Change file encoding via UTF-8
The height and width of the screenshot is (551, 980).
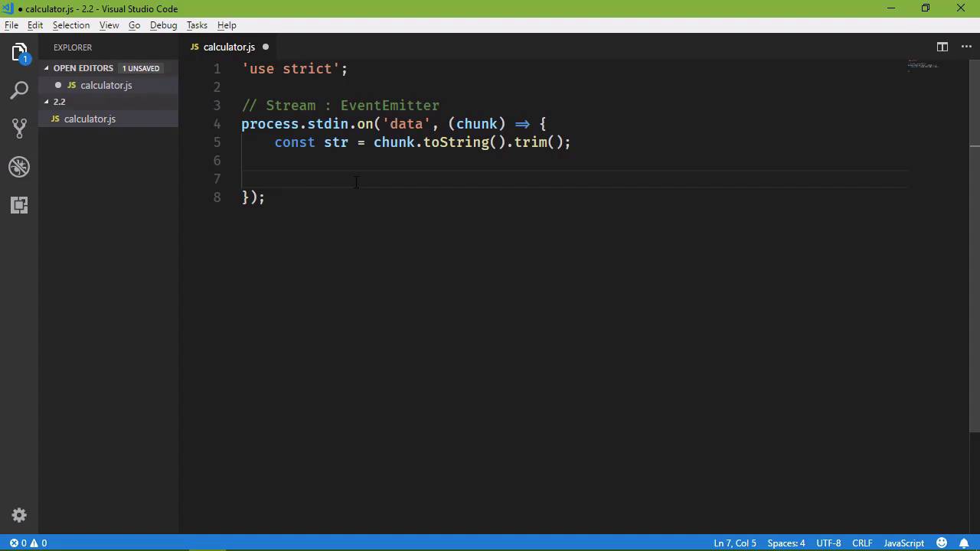click(828, 543)
